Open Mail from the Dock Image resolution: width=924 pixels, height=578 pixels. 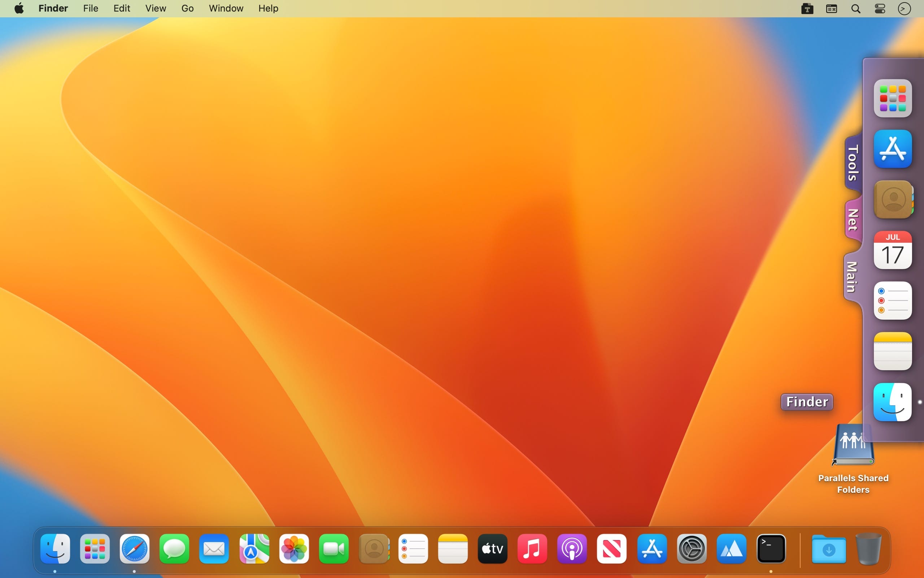click(x=214, y=549)
